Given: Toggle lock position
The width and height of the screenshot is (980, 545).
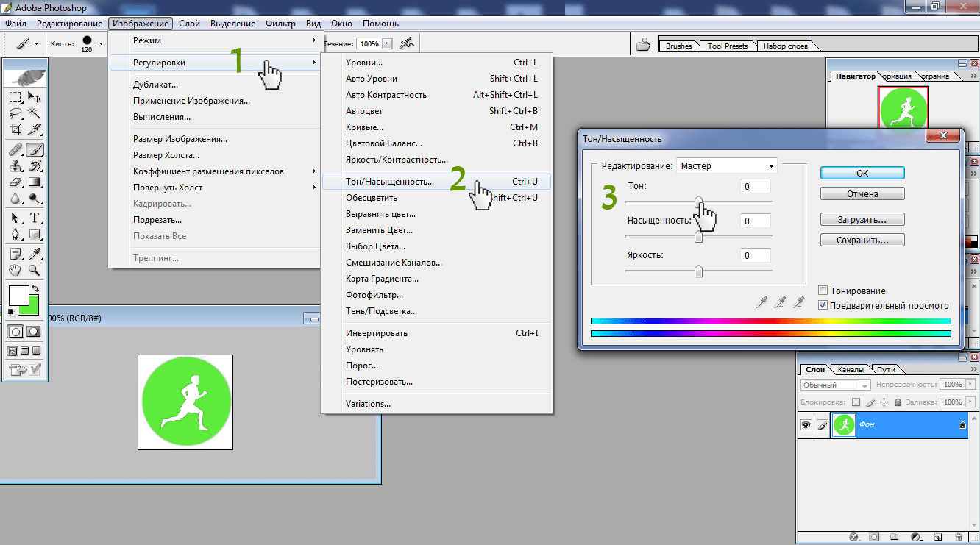Looking at the screenshot, I should (x=884, y=402).
